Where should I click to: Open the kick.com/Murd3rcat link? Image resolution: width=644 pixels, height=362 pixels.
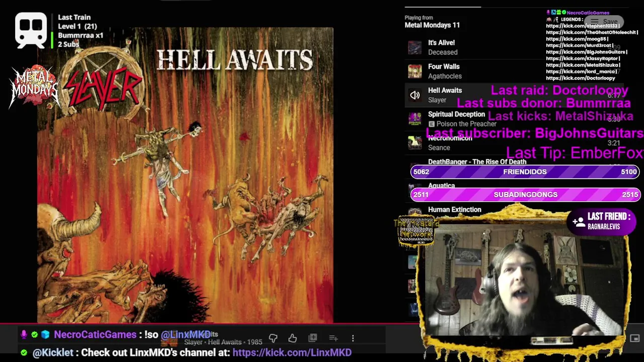(x=579, y=45)
